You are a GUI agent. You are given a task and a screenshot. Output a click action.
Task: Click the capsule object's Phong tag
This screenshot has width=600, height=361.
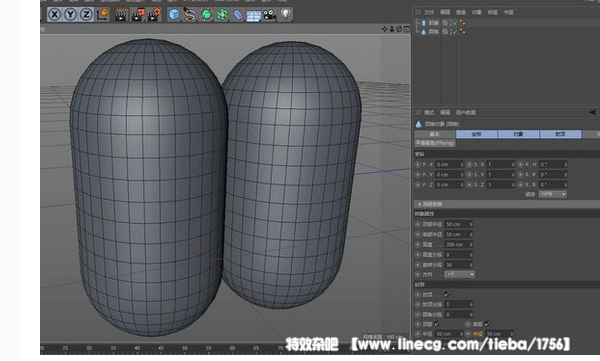pyautogui.click(x=463, y=23)
